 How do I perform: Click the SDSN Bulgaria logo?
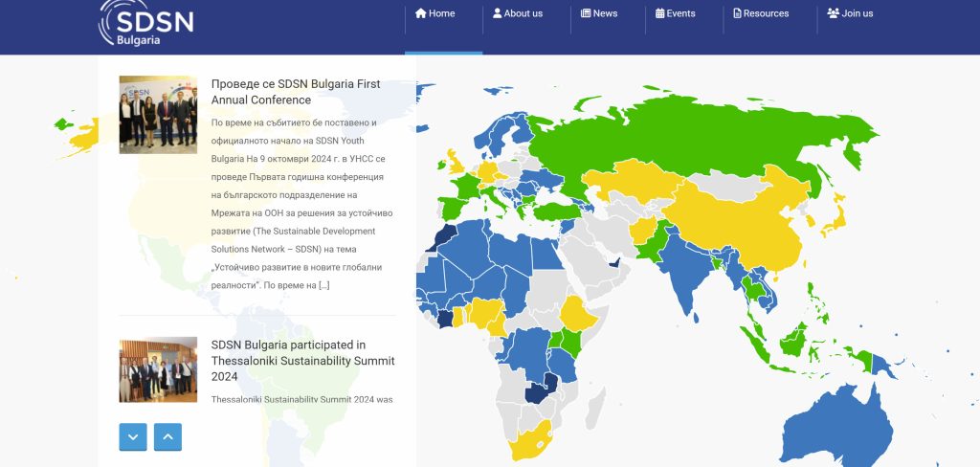pos(146,22)
